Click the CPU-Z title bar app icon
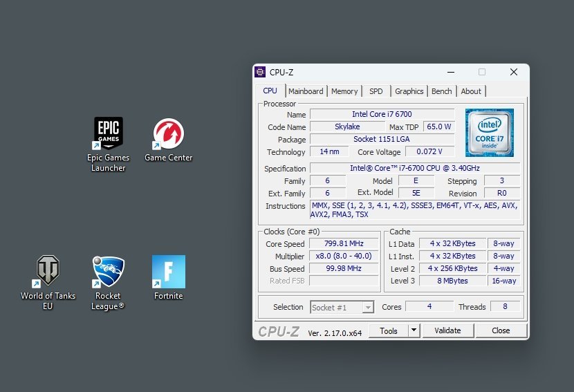 pyautogui.click(x=260, y=72)
